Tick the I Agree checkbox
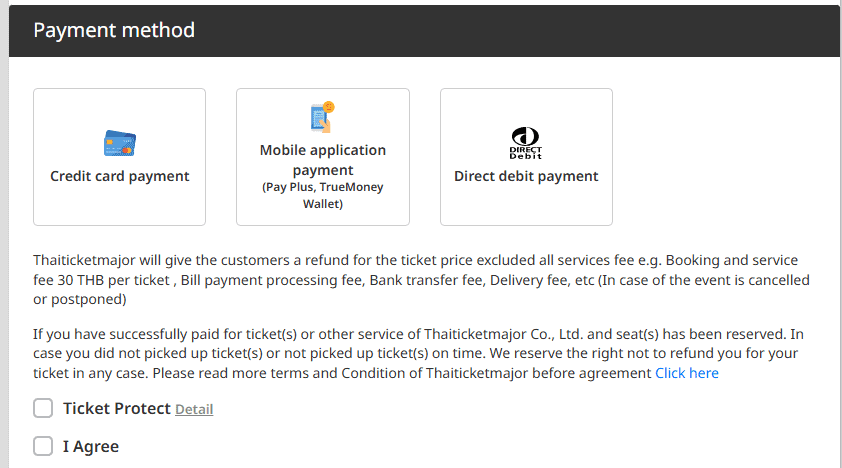The width and height of the screenshot is (842, 468). pos(43,446)
